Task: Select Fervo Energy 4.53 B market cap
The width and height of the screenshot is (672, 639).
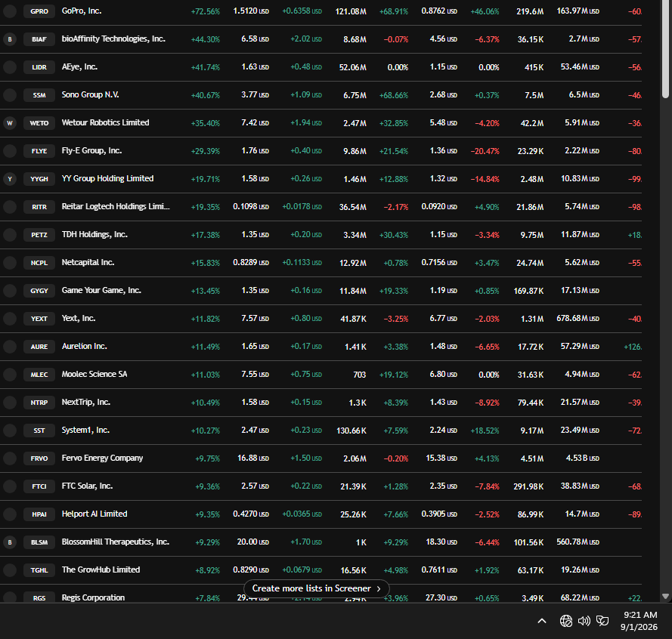Action: [583, 458]
